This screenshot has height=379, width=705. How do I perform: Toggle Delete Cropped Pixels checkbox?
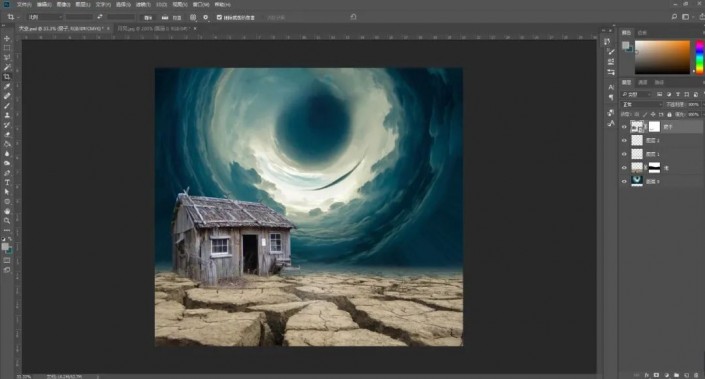pos(219,17)
